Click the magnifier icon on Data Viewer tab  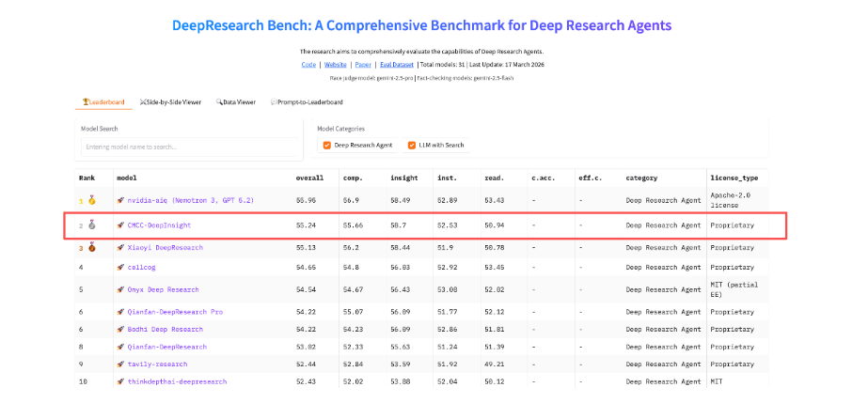[x=219, y=101]
